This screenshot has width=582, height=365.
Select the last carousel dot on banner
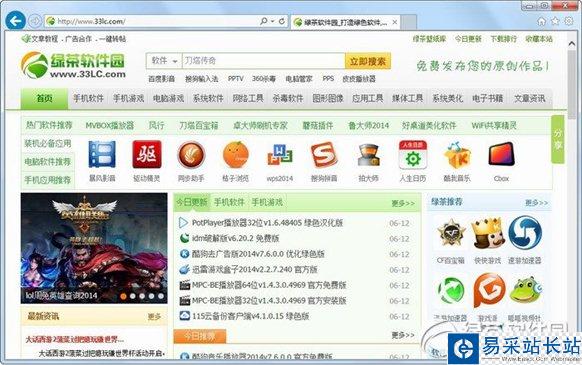coord(161,296)
